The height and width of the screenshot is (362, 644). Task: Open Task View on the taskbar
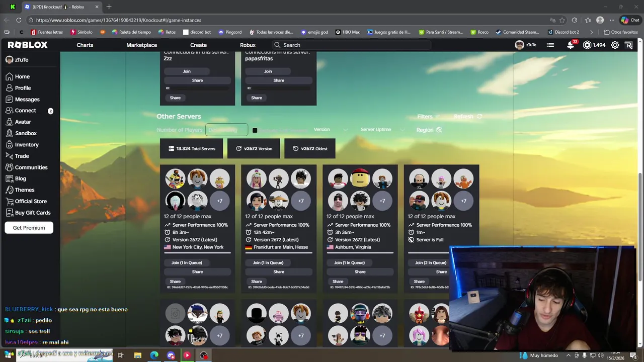tap(121, 355)
